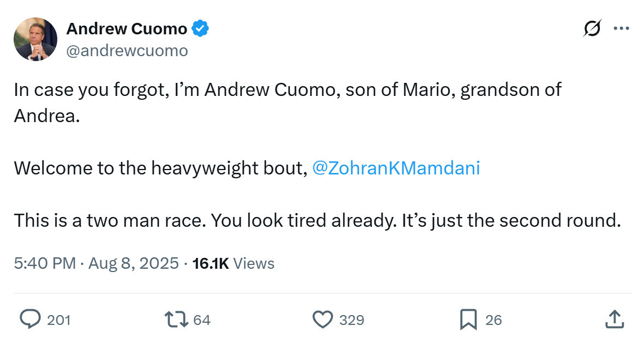Viewport: 644px width, 338px height.
Task: Click the display name Andrew Cuomo
Action: coord(127,29)
